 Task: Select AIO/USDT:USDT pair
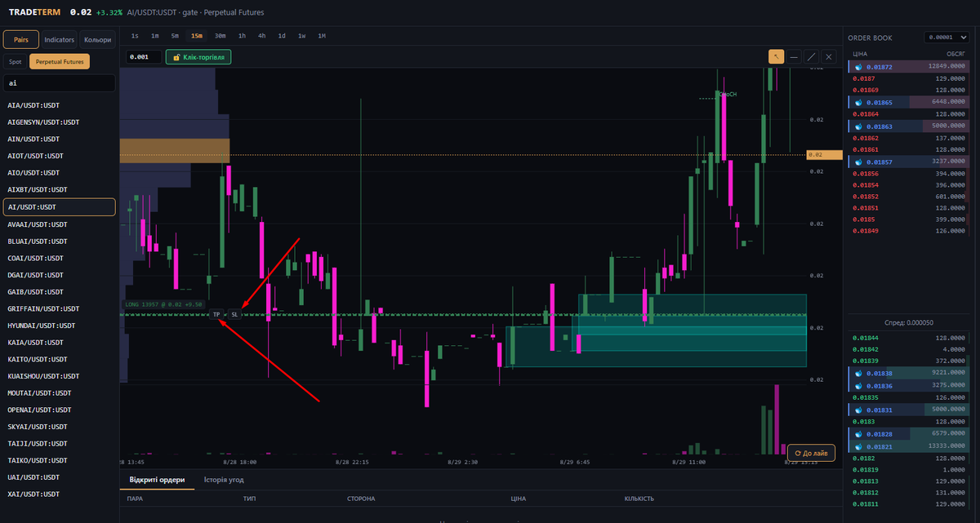tap(60, 173)
